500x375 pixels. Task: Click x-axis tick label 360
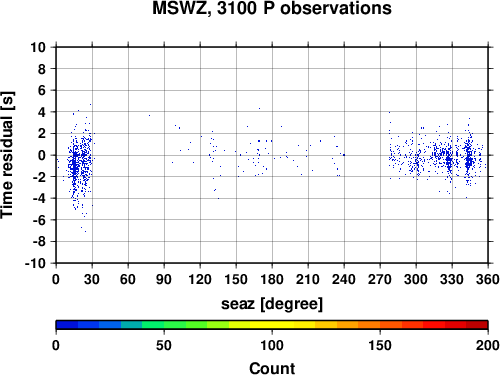point(488,279)
